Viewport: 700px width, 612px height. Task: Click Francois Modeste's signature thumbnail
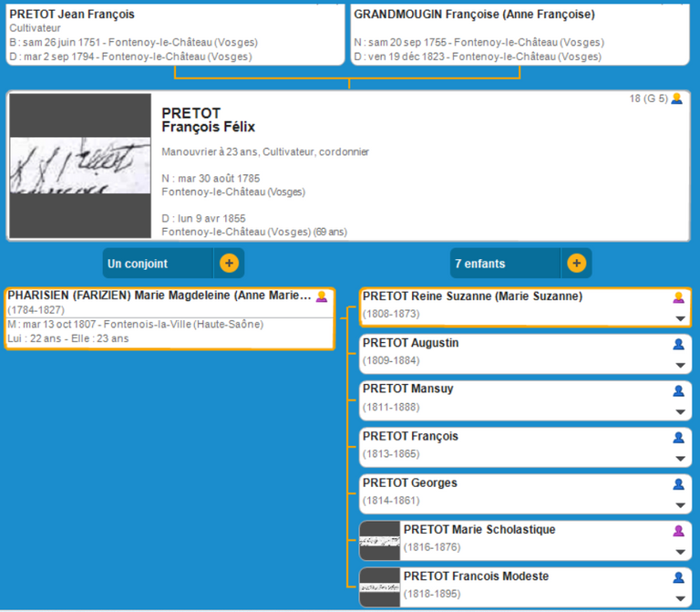pyautogui.click(x=380, y=587)
